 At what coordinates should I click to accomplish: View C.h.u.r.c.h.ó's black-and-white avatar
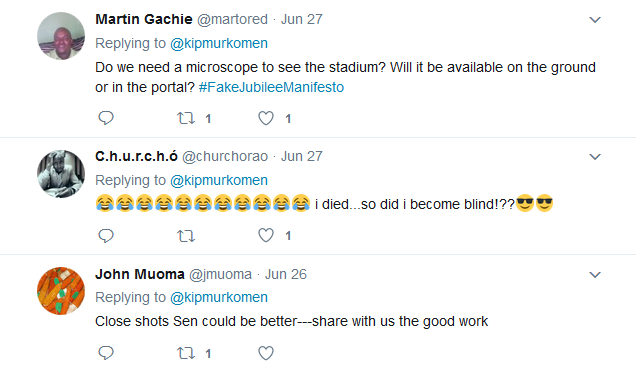tap(61, 174)
